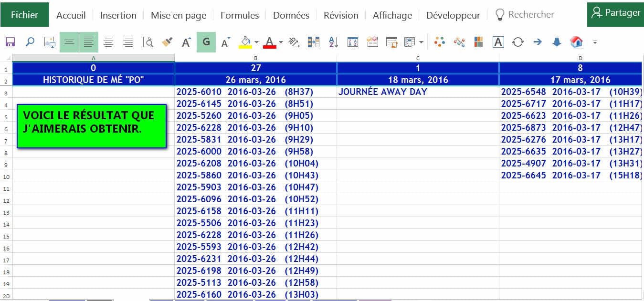The width and height of the screenshot is (644, 301).
Task: Click the circular refresh arrows icon
Action: (517, 42)
